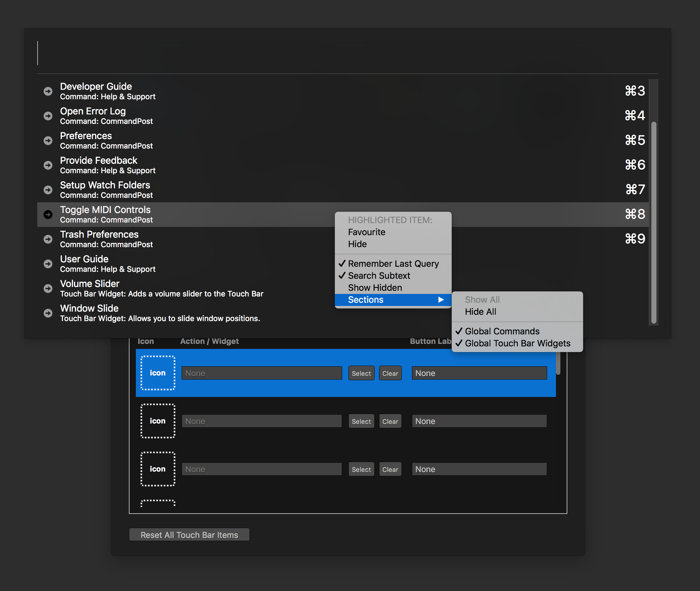Click arrow icon for the Preferences command
700x591 pixels.
48,140
